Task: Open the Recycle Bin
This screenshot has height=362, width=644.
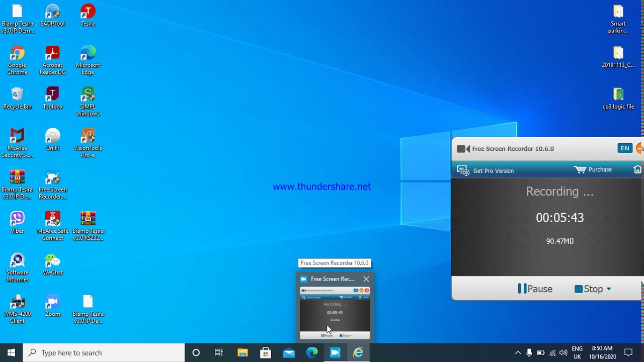Action: [x=17, y=99]
